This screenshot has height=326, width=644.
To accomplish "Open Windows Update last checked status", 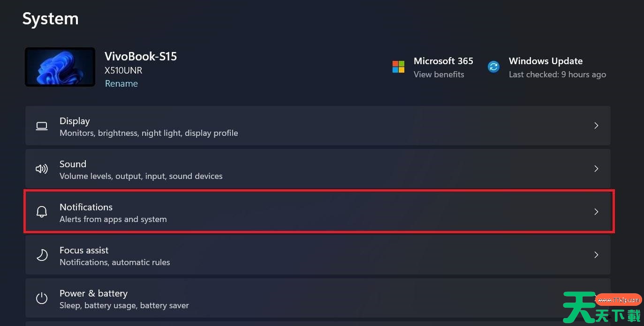I will point(557,74).
